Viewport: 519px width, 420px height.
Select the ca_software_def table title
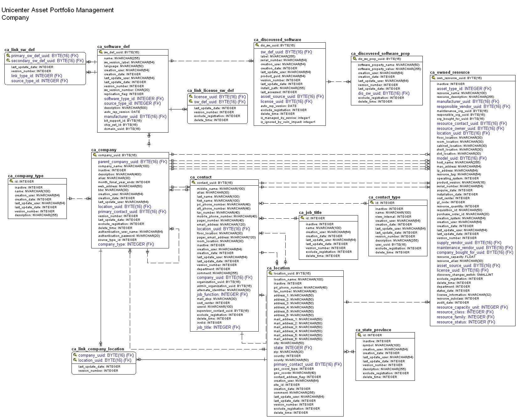114,47
